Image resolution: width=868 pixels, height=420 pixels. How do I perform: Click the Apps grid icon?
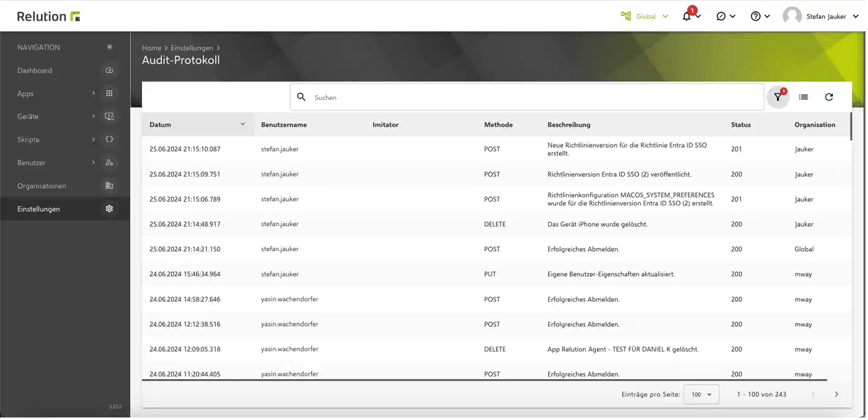tap(110, 94)
